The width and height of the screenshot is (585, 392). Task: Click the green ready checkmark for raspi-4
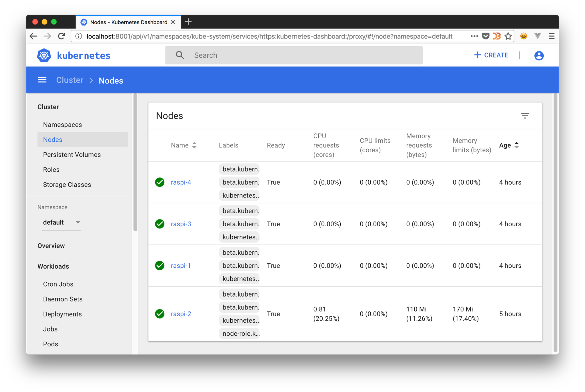(160, 182)
